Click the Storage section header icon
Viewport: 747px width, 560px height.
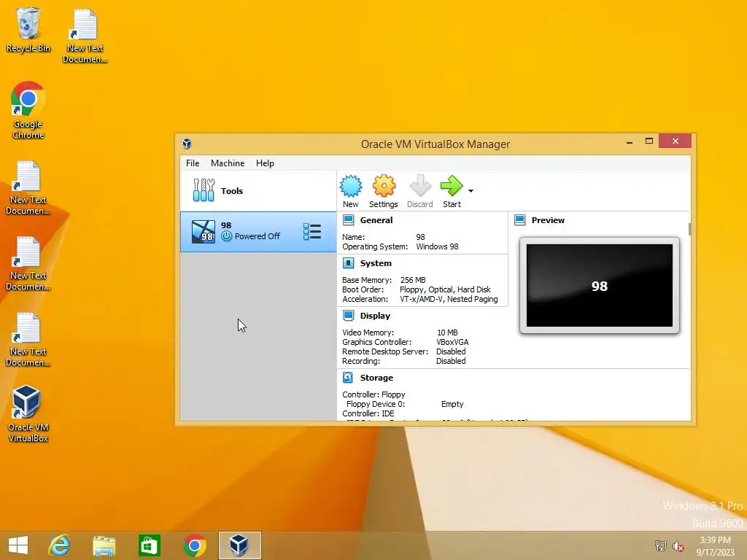pyautogui.click(x=348, y=377)
